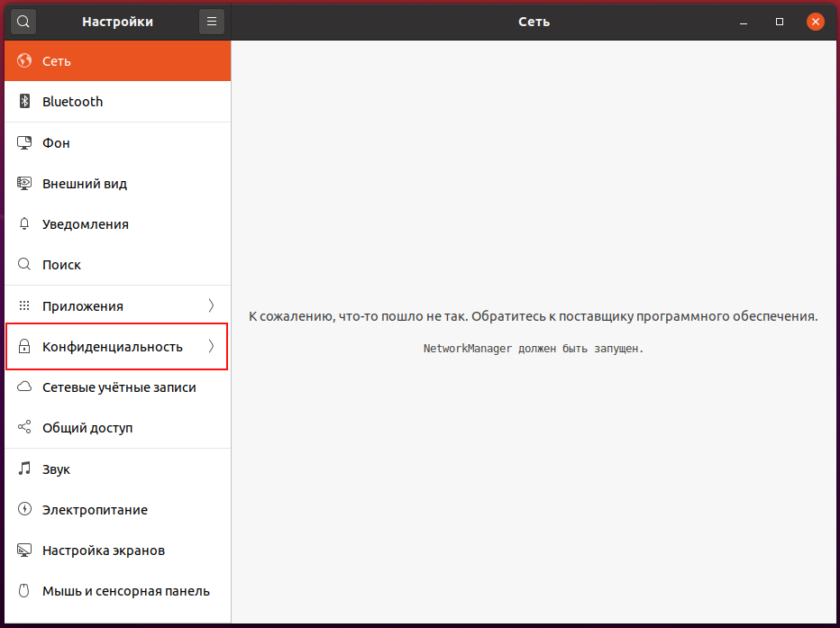Click the Сеть window title in header
This screenshot has height=628, width=840.
coord(534,22)
